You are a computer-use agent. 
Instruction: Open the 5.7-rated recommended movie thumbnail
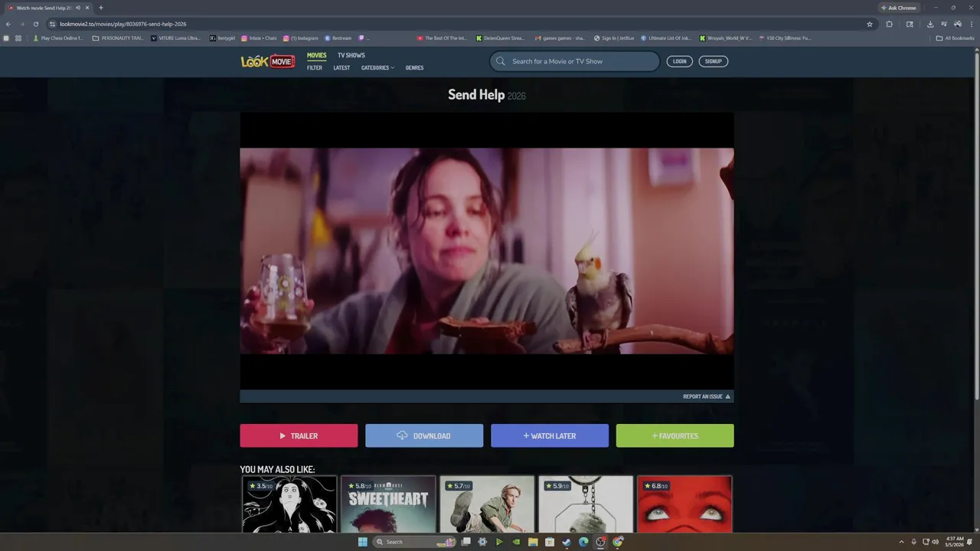[x=487, y=504]
